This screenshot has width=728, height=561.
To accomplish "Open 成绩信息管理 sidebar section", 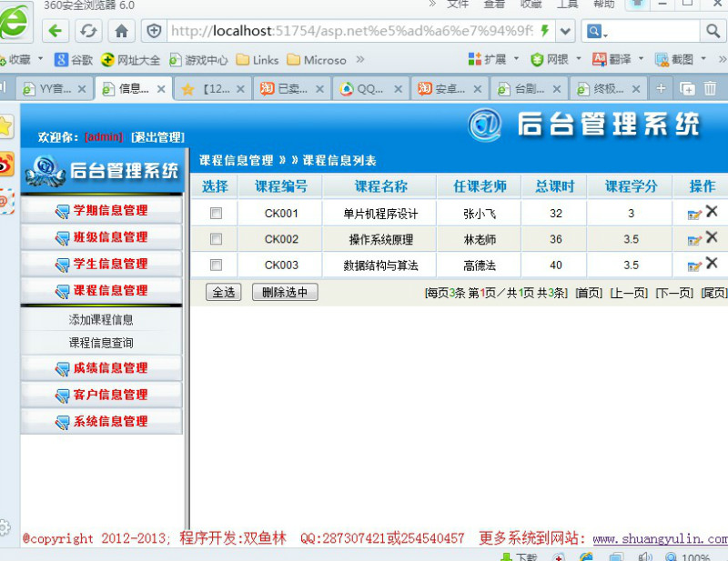I will pos(102,368).
